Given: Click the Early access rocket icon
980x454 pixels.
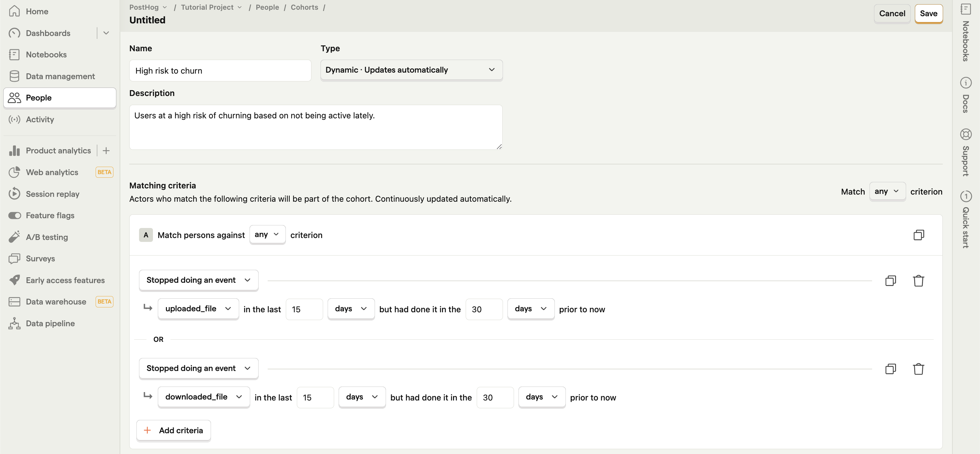Looking at the screenshot, I should click(x=15, y=281).
